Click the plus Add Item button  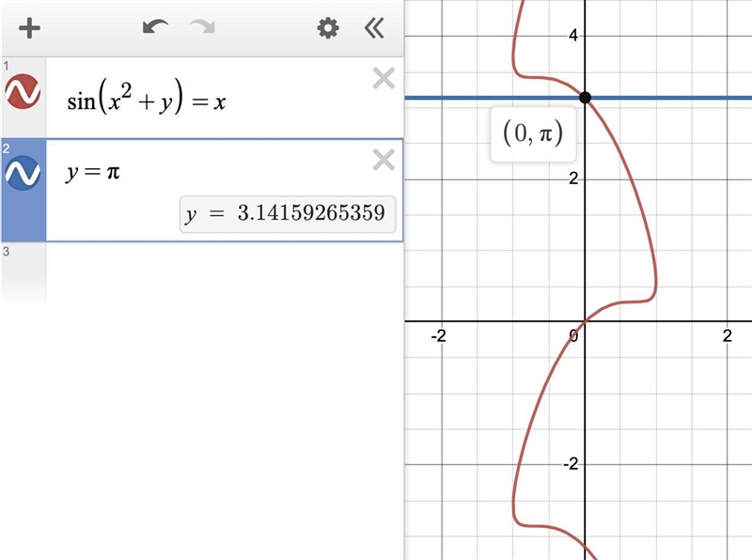click(29, 28)
